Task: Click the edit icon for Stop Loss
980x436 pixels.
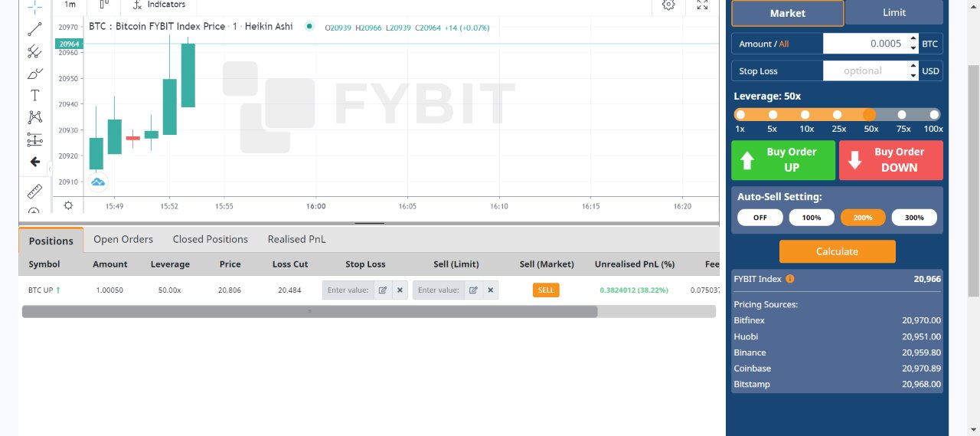Action: click(383, 290)
